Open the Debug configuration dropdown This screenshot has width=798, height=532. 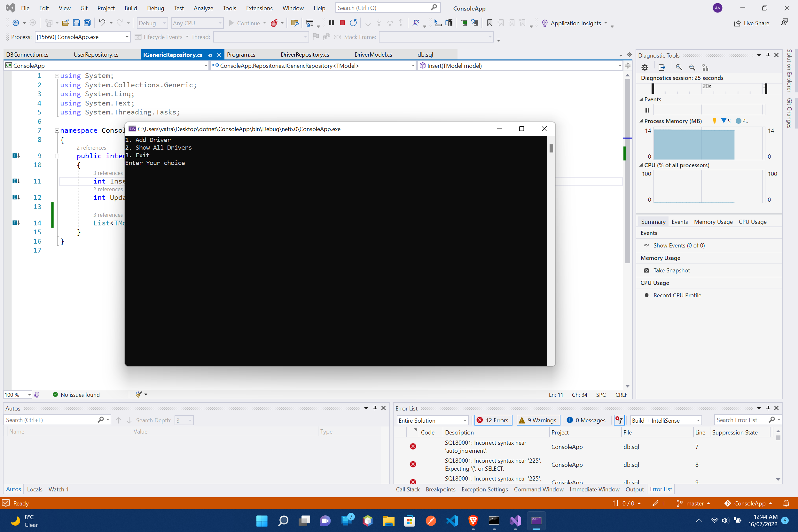pyautogui.click(x=152, y=23)
